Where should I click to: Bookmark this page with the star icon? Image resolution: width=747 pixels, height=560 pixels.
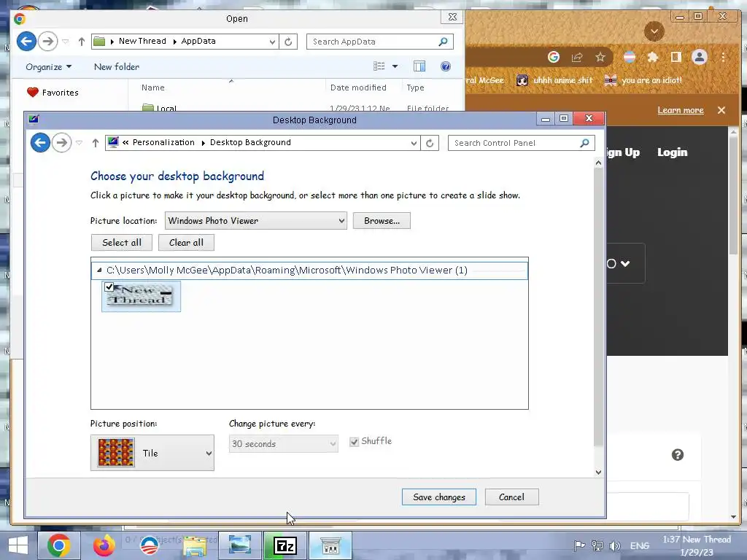600,57
